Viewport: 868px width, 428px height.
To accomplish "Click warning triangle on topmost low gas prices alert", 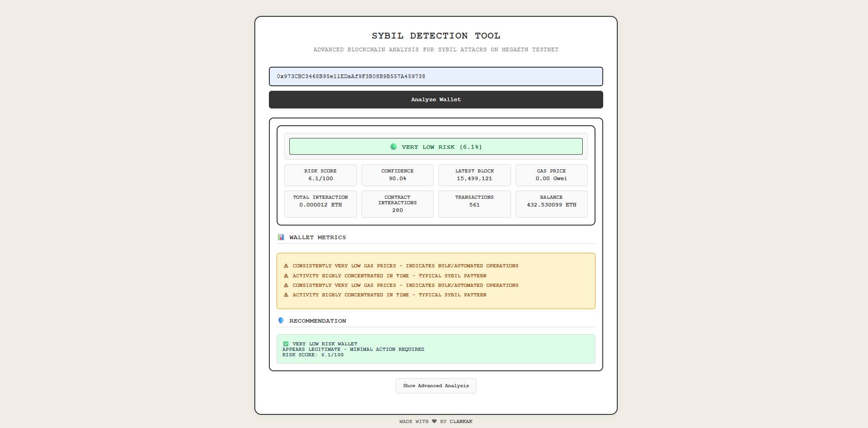I will coord(286,266).
